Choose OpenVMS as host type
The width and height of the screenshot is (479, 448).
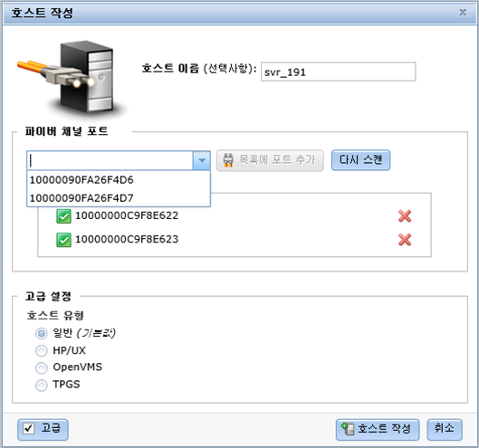click(42, 367)
